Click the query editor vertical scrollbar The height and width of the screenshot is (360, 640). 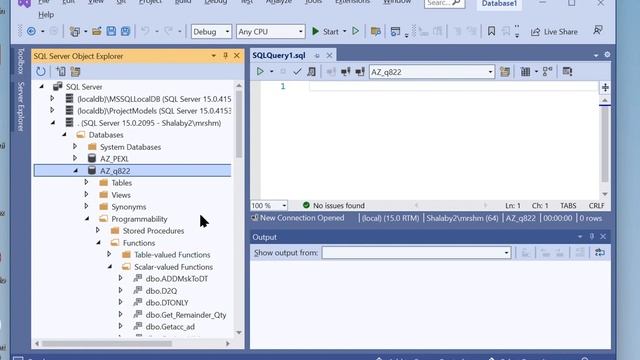(605, 144)
